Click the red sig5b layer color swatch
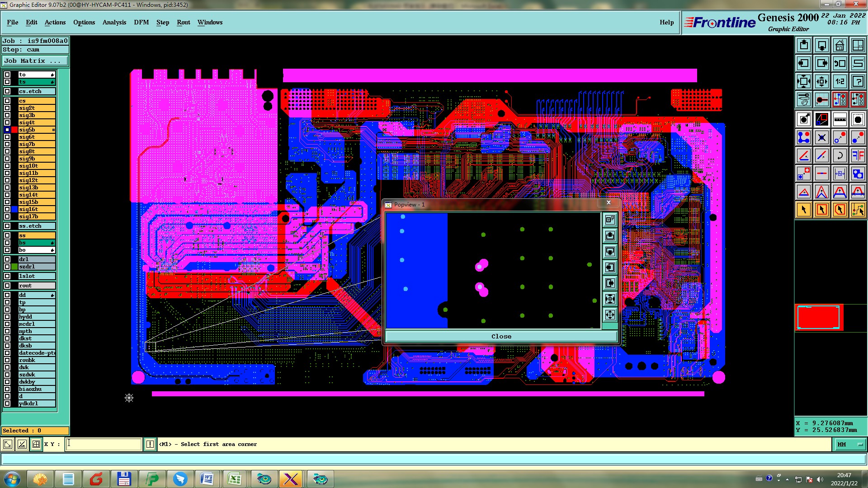Viewport: 868px width, 488px height. click(14, 130)
